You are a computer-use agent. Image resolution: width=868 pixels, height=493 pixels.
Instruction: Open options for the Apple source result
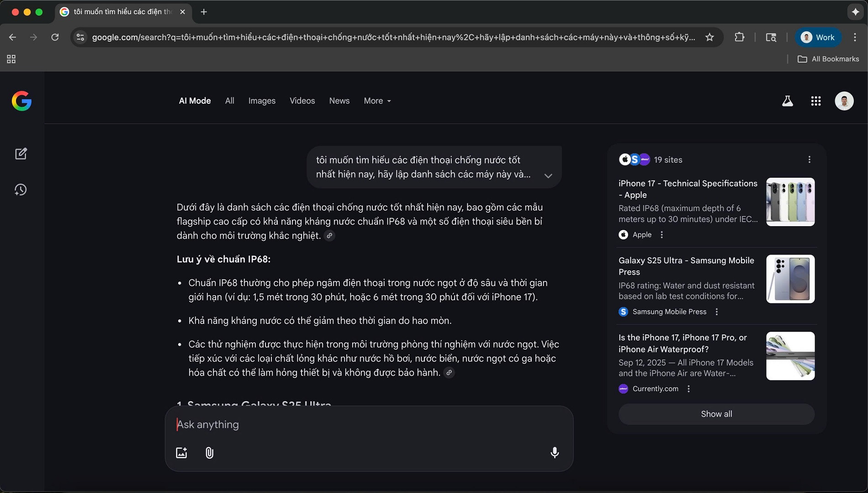tap(662, 235)
